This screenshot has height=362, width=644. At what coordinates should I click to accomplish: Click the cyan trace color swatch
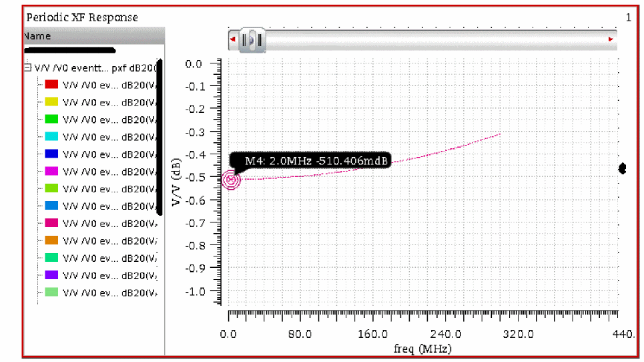(x=51, y=136)
